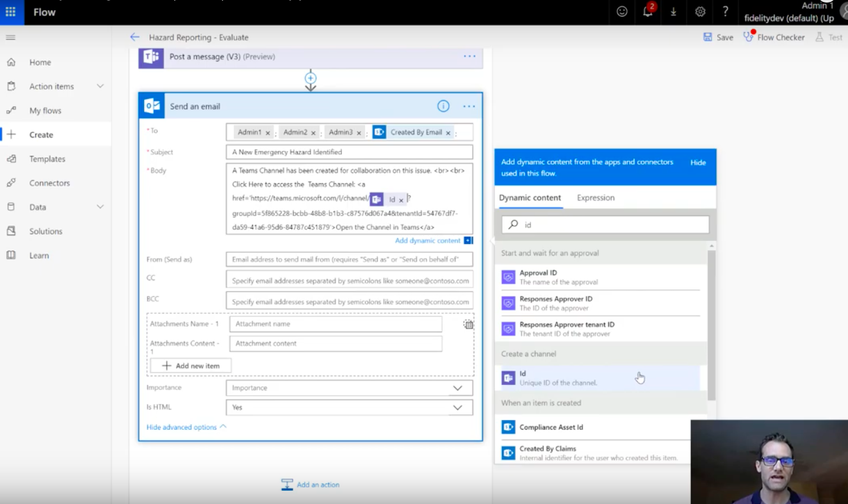Select Id unique ID of the channel
The height and width of the screenshot is (504, 848).
tap(600, 378)
